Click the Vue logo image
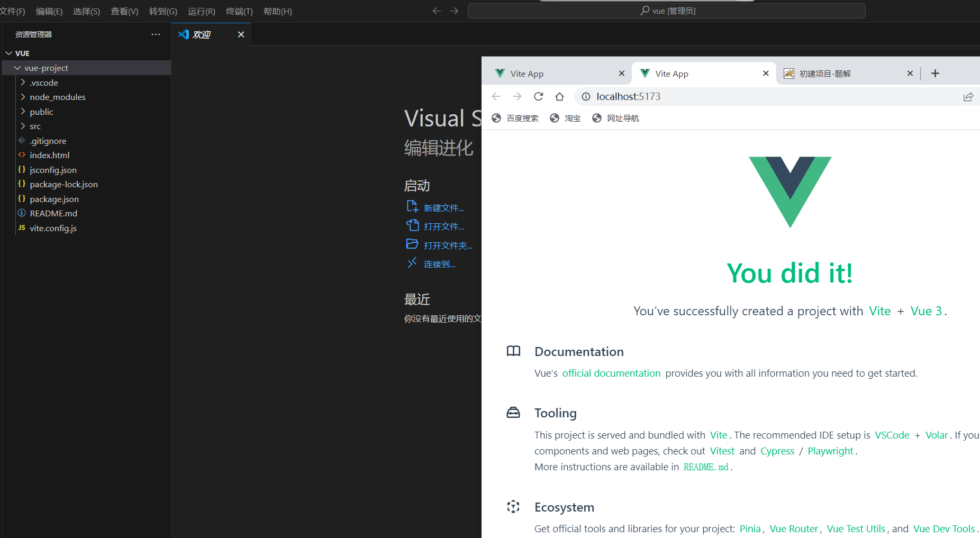 click(790, 192)
